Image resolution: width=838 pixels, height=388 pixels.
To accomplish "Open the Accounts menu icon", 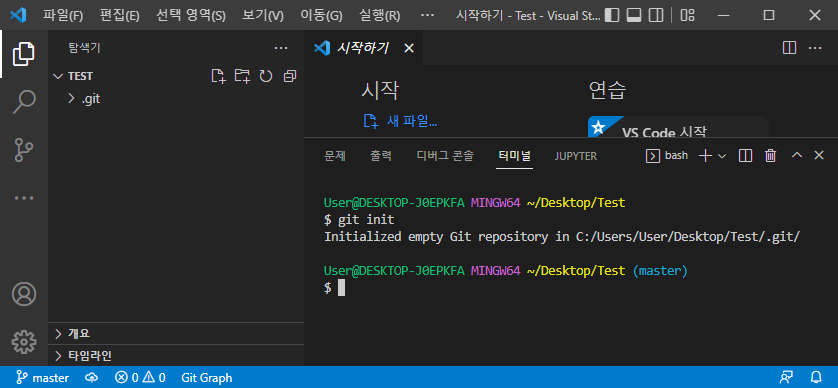I will click(24, 294).
